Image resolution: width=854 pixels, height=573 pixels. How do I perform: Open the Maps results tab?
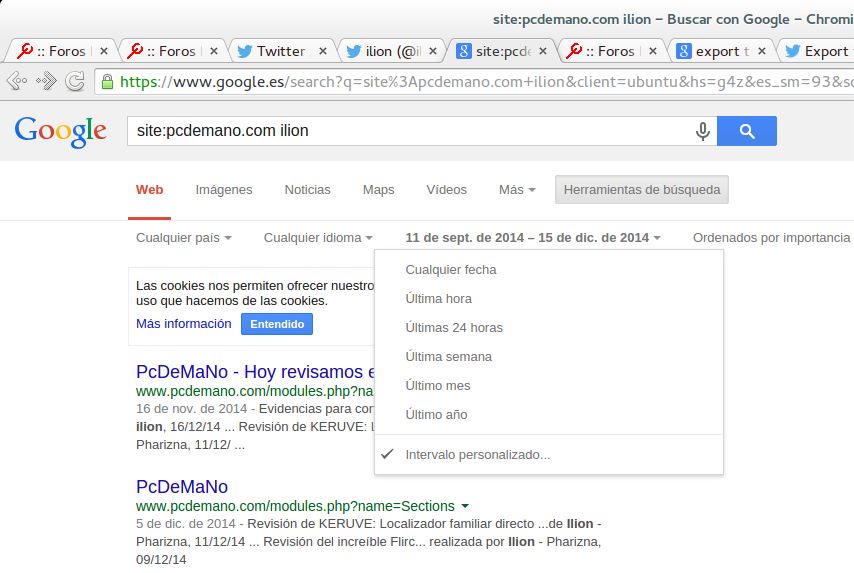[379, 190]
